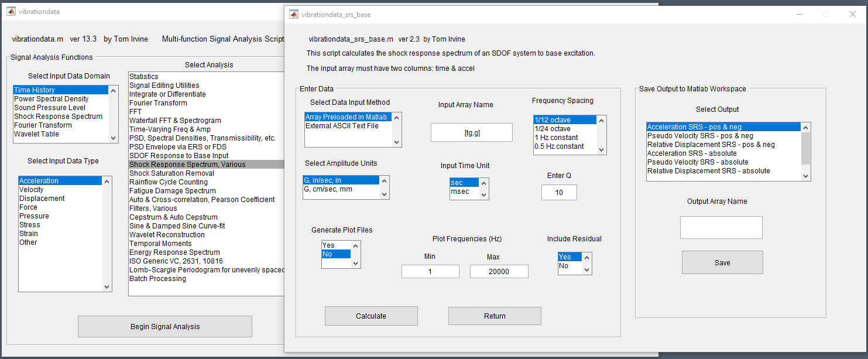Click the Enter Q input field
Viewport: 868px width, 359px height.
pos(559,192)
